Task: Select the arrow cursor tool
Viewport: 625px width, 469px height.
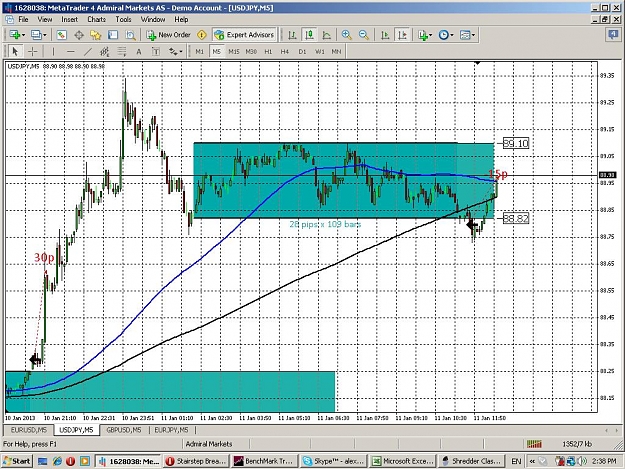Action: point(15,51)
